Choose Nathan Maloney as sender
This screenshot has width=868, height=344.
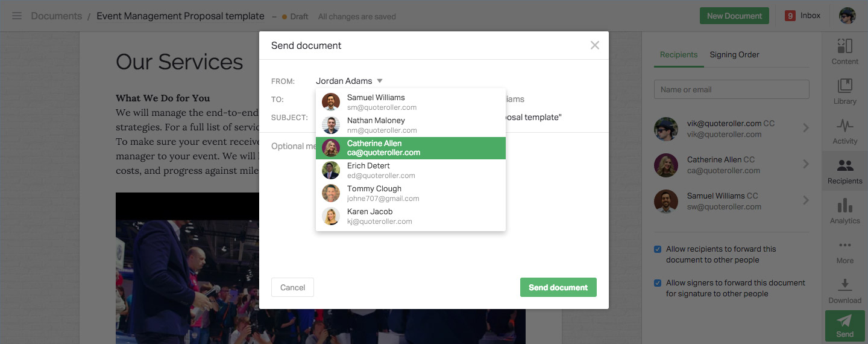tap(410, 125)
